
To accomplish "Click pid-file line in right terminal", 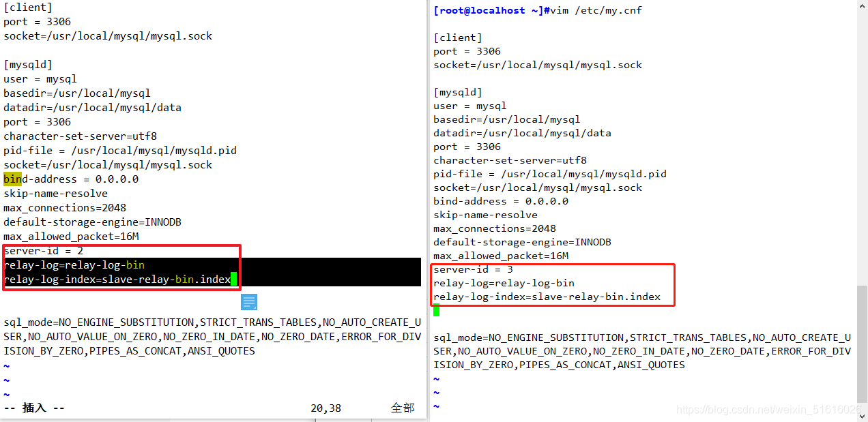I will [550, 174].
